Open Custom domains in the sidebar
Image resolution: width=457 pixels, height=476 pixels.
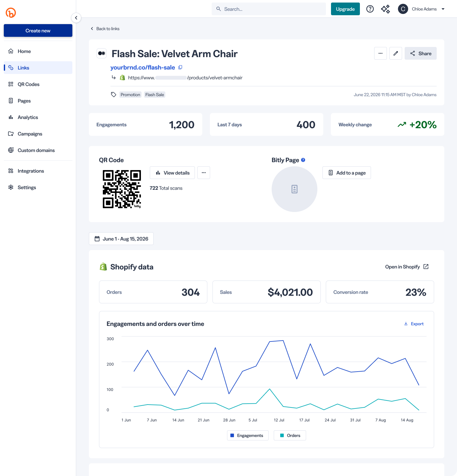[x=38, y=150]
